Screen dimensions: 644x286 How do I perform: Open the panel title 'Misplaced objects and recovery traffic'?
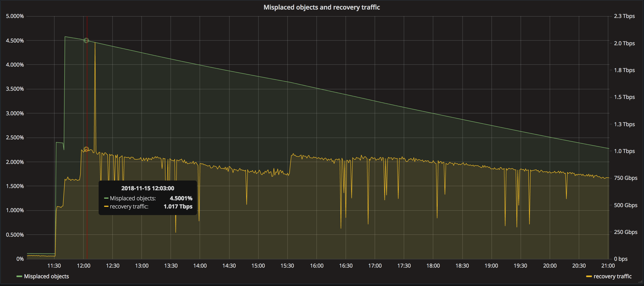click(322, 7)
